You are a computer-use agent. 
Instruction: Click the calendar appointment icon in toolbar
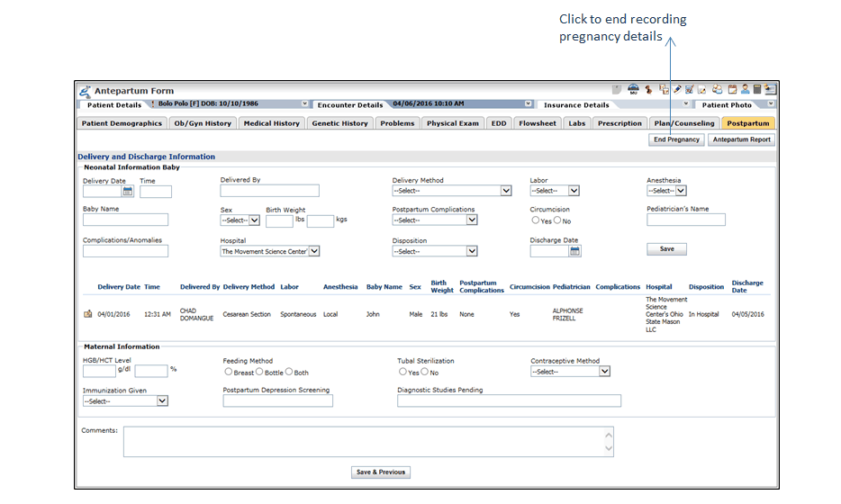click(x=732, y=90)
